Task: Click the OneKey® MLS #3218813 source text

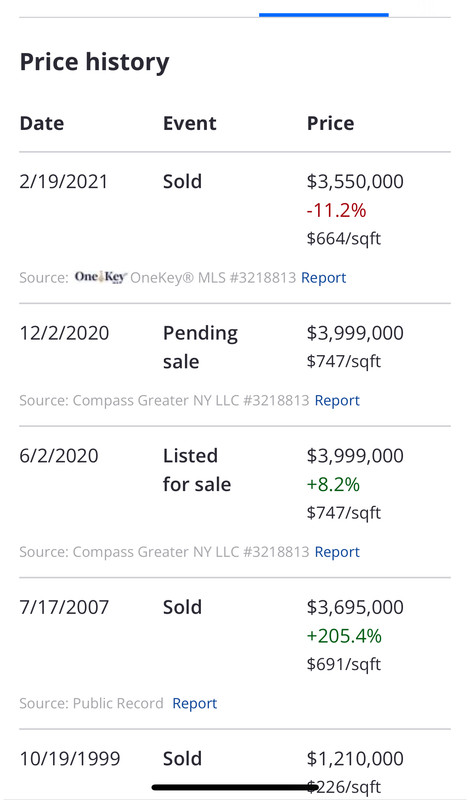Action: coord(213,278)
